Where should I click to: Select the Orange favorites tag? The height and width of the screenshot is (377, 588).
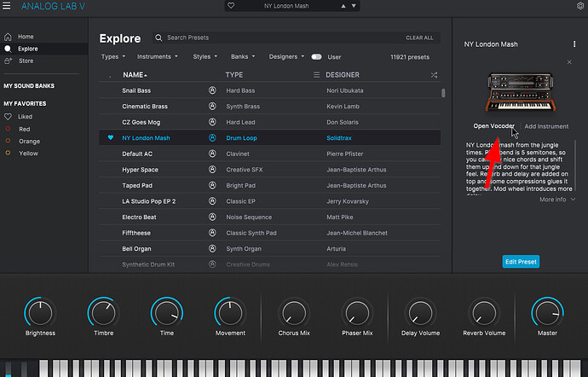point(29,142)
